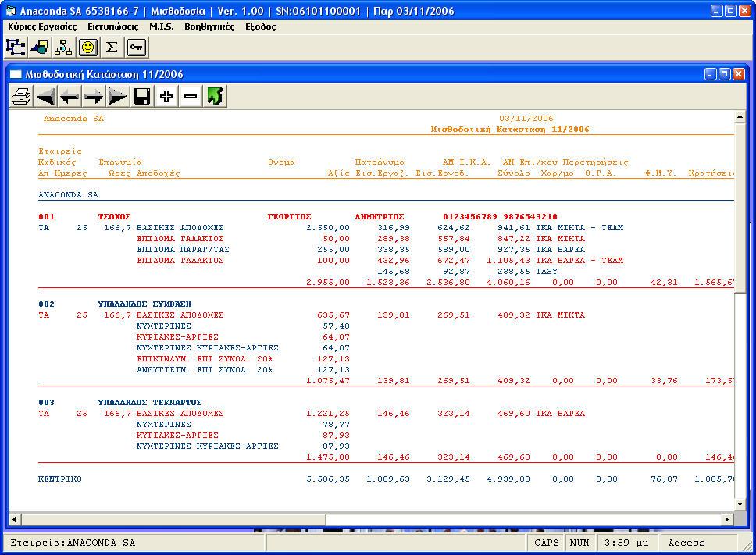The height and width of the screenshot is (555, 756).
Task: Print the payroll report with the printer icon
Action: point(21,97)
